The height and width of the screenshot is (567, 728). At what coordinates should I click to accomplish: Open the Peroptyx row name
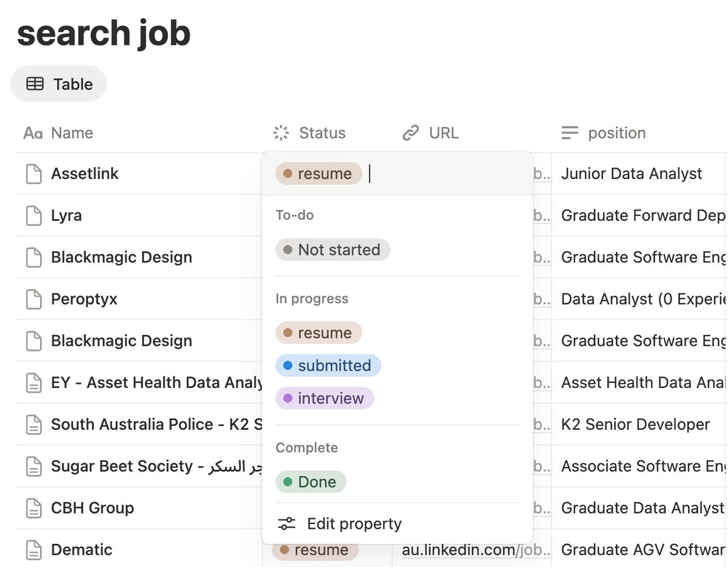click(84, 299)
